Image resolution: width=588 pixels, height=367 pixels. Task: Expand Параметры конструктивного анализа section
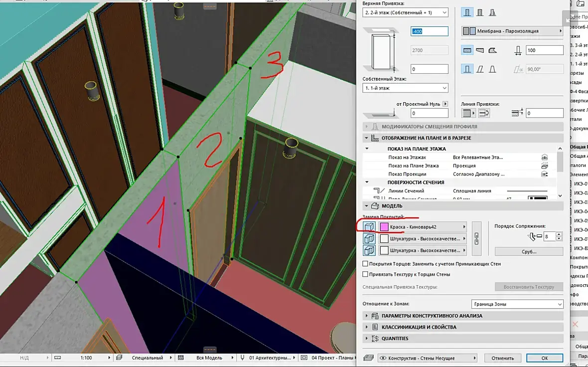coord(366,316)
